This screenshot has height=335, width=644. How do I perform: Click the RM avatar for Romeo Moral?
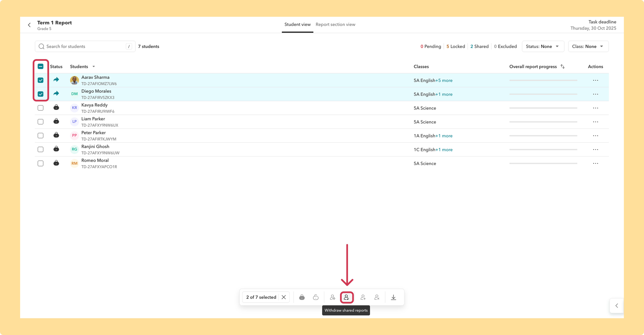pyautogui.click(x=75, y=163)
